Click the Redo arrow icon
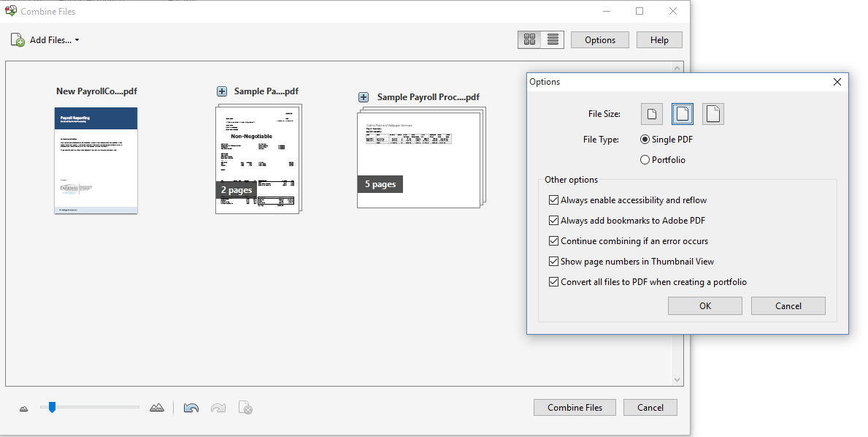This screenshot has width=868, height=437. point(218,407)
